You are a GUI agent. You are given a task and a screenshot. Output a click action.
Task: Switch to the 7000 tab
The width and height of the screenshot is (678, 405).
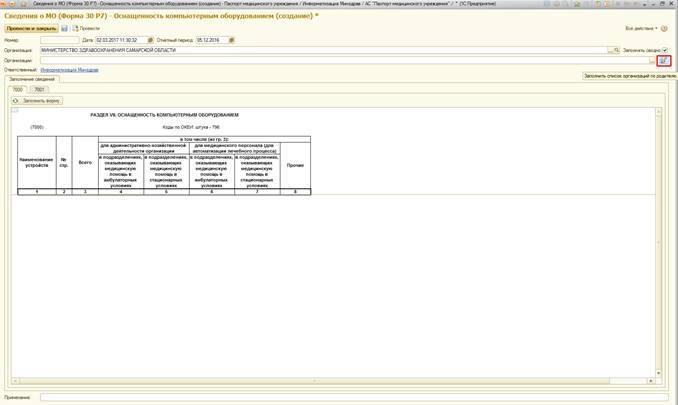[x=19, y=90]
